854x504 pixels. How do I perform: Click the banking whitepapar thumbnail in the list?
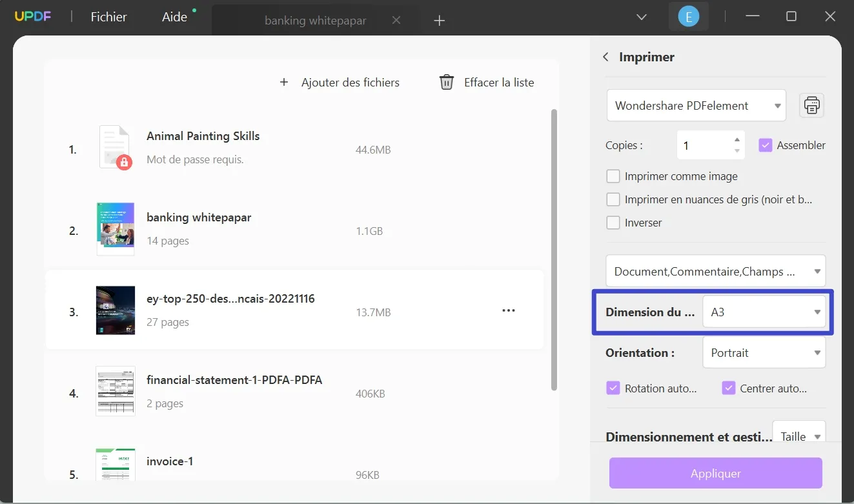115,228
